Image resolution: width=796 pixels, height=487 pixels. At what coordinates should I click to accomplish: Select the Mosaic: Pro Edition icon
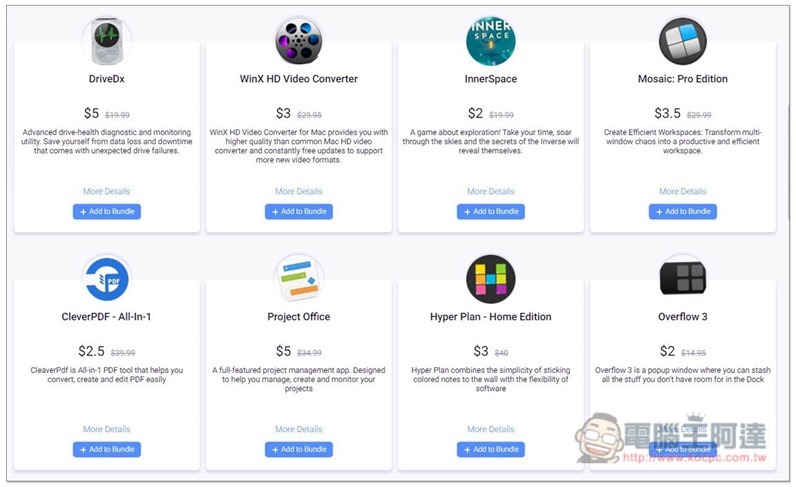(x=683, y=41)
